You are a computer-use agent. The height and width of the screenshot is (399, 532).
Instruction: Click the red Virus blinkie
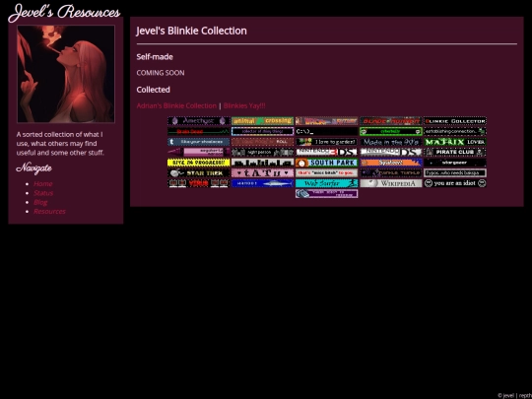[198, 183]
